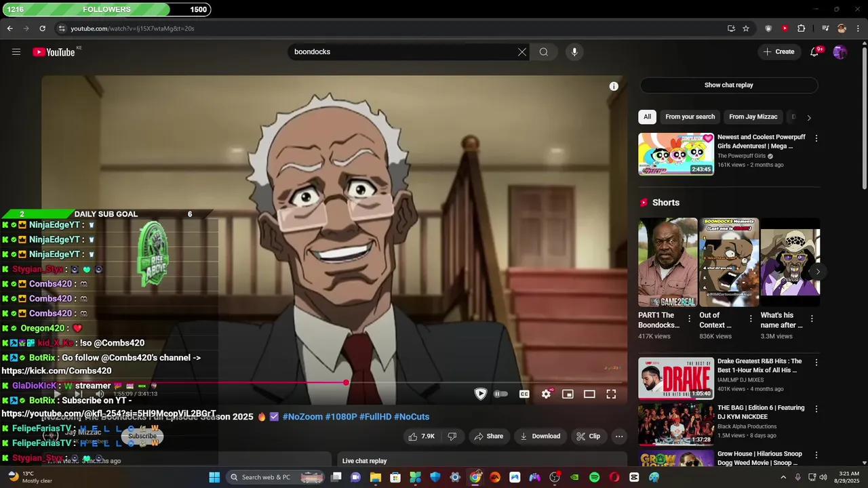Open Chrome three-dot menu

tap(856, 28)
